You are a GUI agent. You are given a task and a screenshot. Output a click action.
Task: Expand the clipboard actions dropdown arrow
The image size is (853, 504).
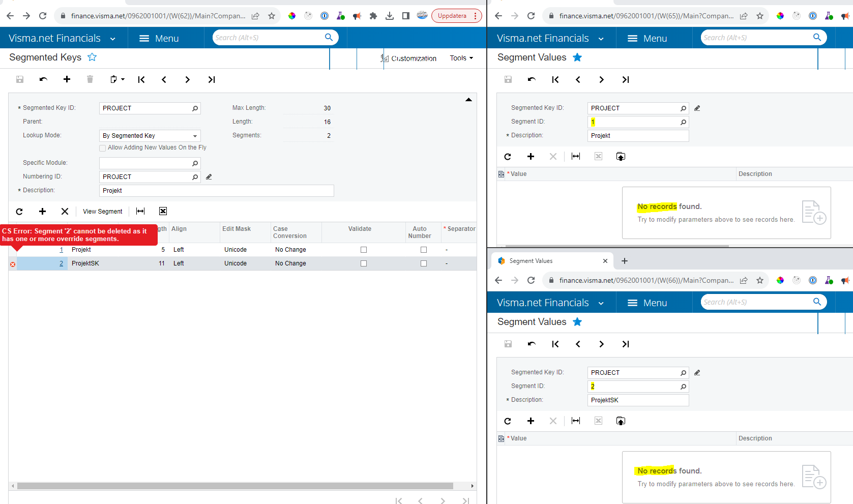click(122, 79)
